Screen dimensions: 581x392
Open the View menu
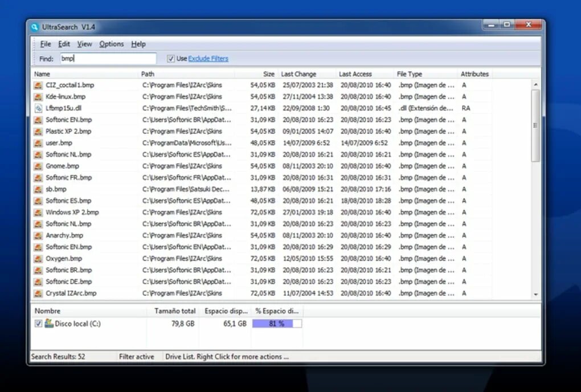84,44
